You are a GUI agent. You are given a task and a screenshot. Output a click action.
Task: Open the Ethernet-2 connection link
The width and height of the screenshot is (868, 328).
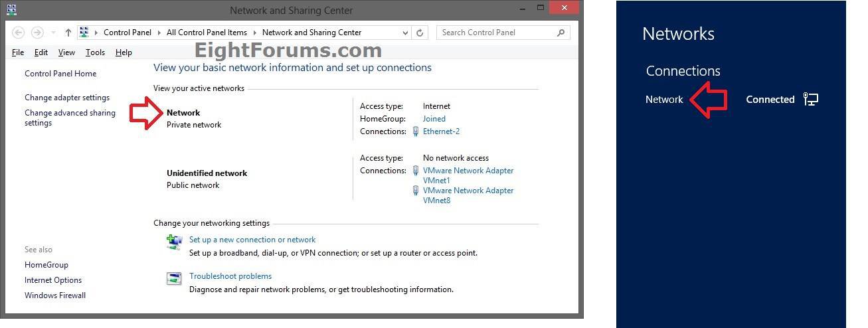coord(441,131)
